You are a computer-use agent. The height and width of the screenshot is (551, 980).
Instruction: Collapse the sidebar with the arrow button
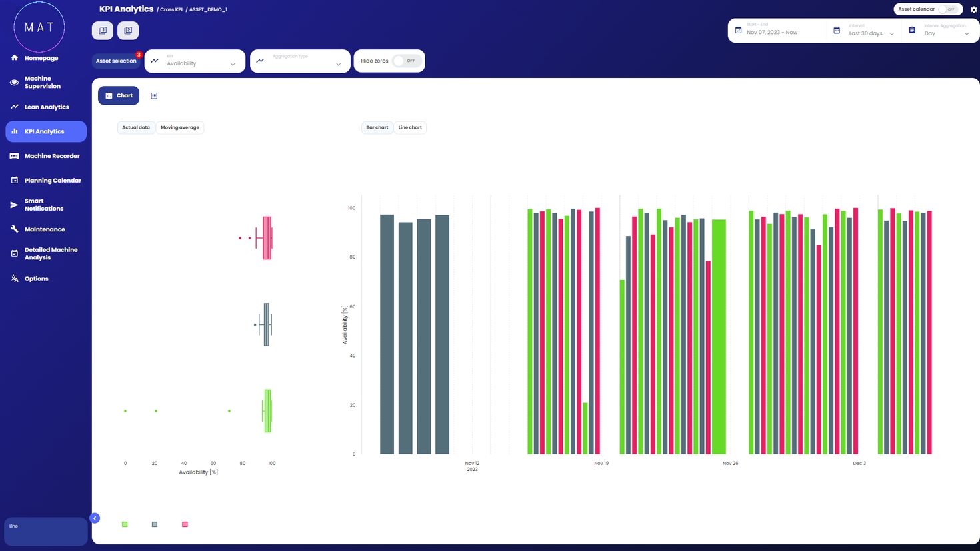[95, 518]
